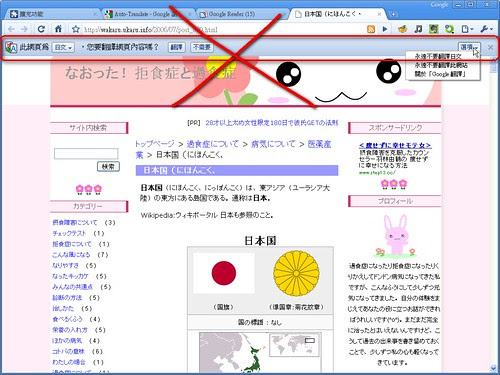Open the basket extension icon in the toolbar

[403, 29]
